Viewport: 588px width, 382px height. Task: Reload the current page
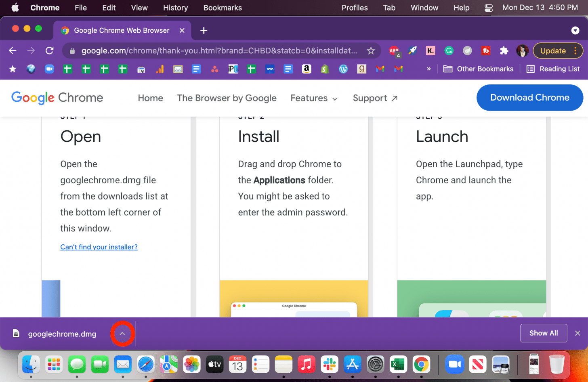49,50
